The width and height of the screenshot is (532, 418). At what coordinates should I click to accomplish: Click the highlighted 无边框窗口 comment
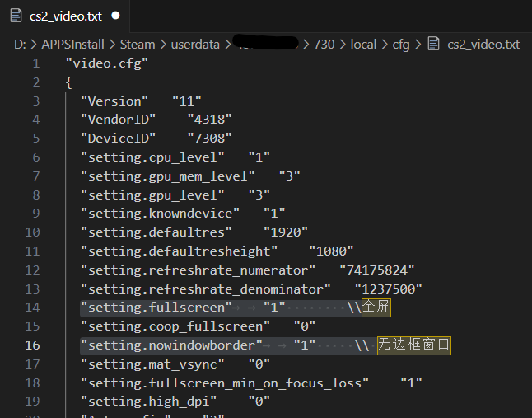tap(414, 345)
